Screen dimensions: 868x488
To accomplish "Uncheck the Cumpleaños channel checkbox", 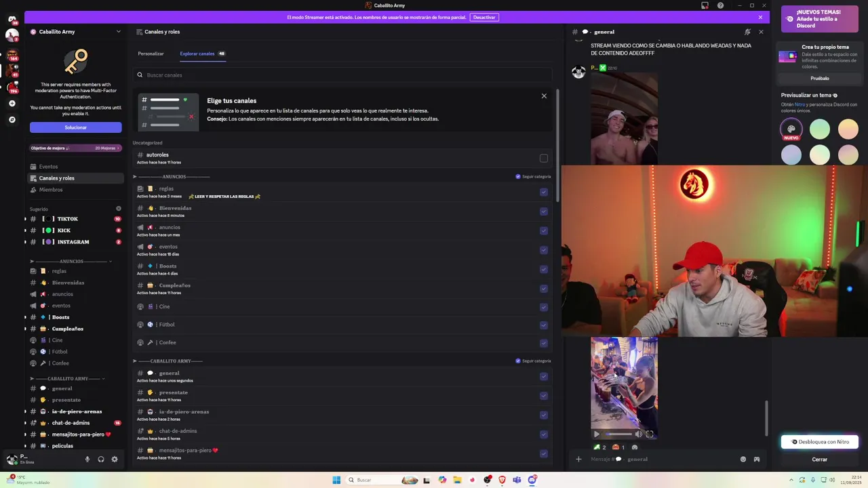I will 544,289.
